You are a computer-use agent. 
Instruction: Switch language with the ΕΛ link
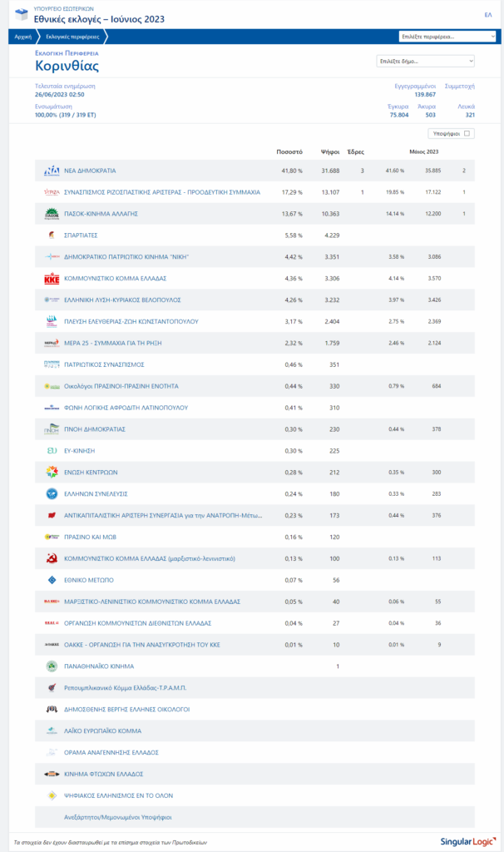coord(487,14)
